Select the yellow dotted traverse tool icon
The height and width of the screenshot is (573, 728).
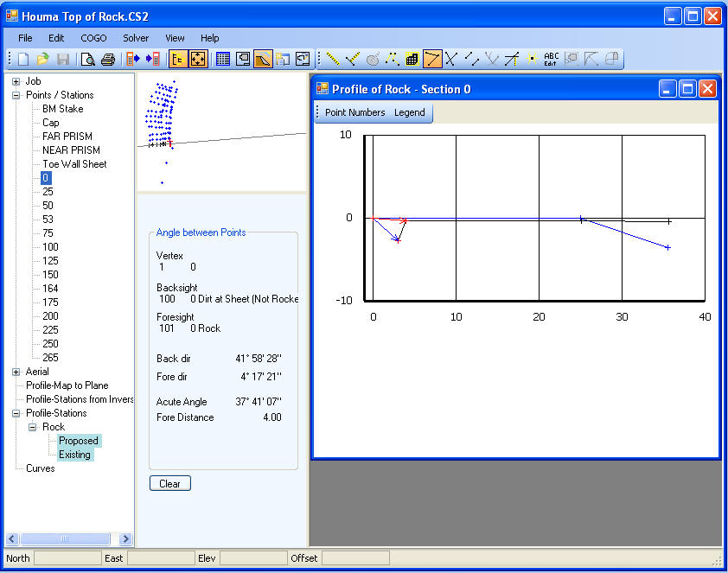coord(393,59)
